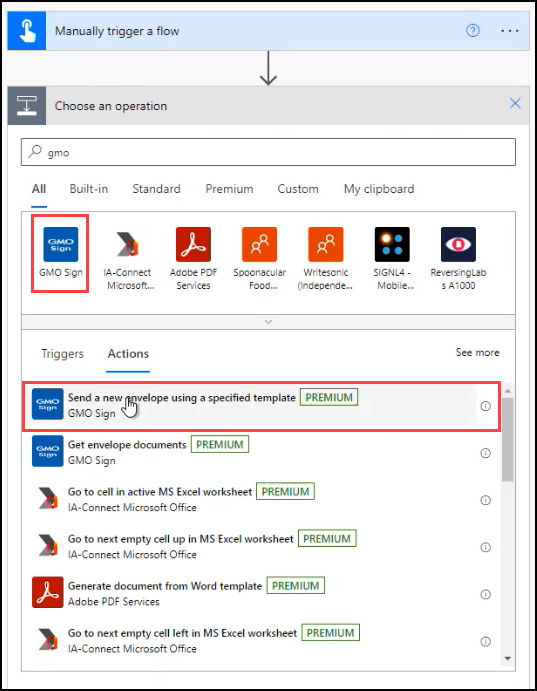Show info for Go to cell action
This screenshot has height=691, width=537.
[485, 500]
